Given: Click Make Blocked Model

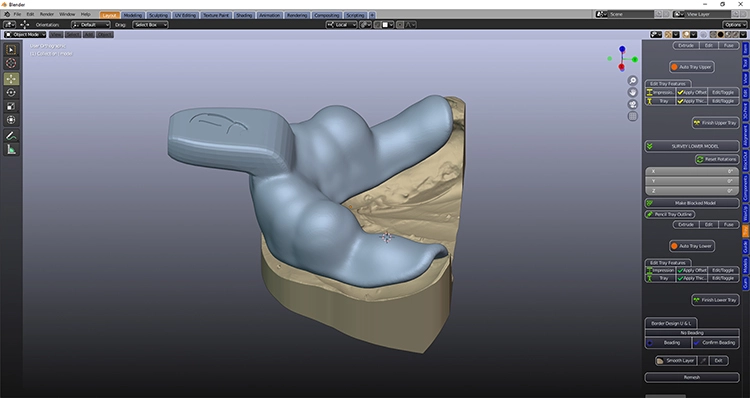Looking at the screenshot, I should (x=692, y=203).
